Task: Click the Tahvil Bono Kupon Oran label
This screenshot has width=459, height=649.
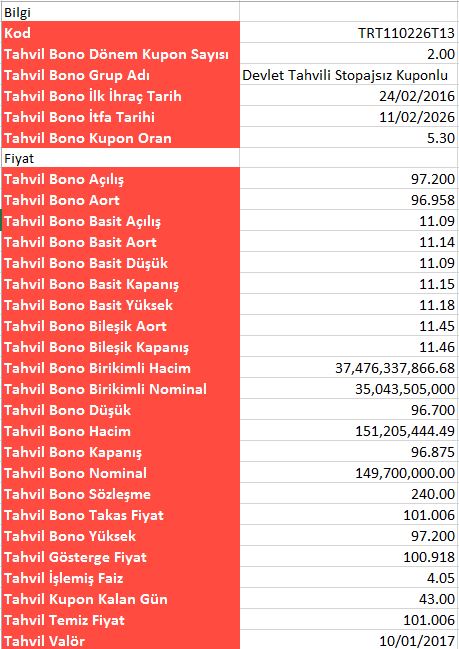Action: pyautogui.click(x=88, y=138)
